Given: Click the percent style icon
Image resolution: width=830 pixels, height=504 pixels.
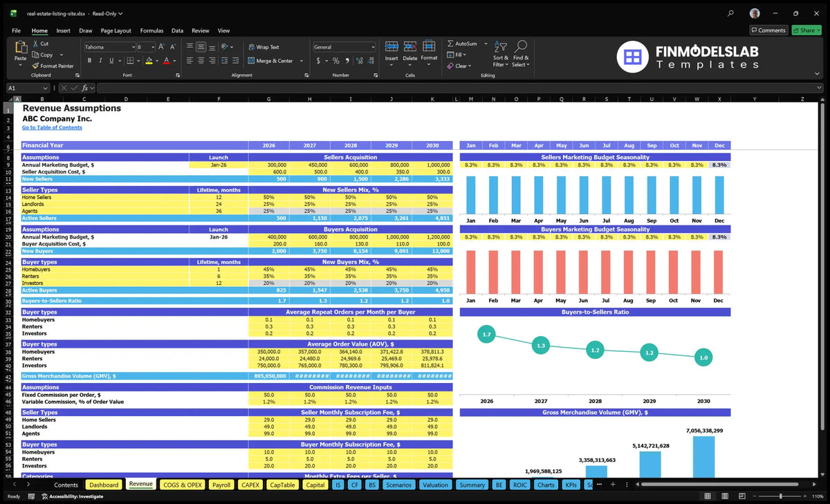Looking at the screenshot, I should (336, 61).
